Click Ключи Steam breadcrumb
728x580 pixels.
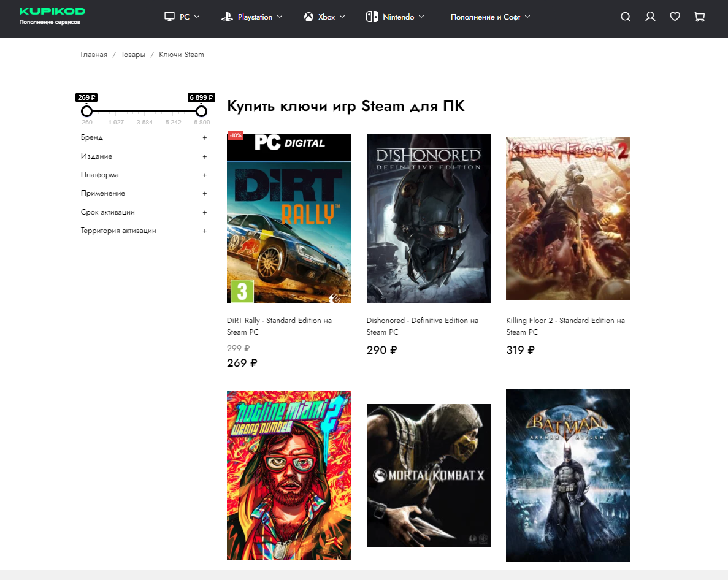(181, 55)
